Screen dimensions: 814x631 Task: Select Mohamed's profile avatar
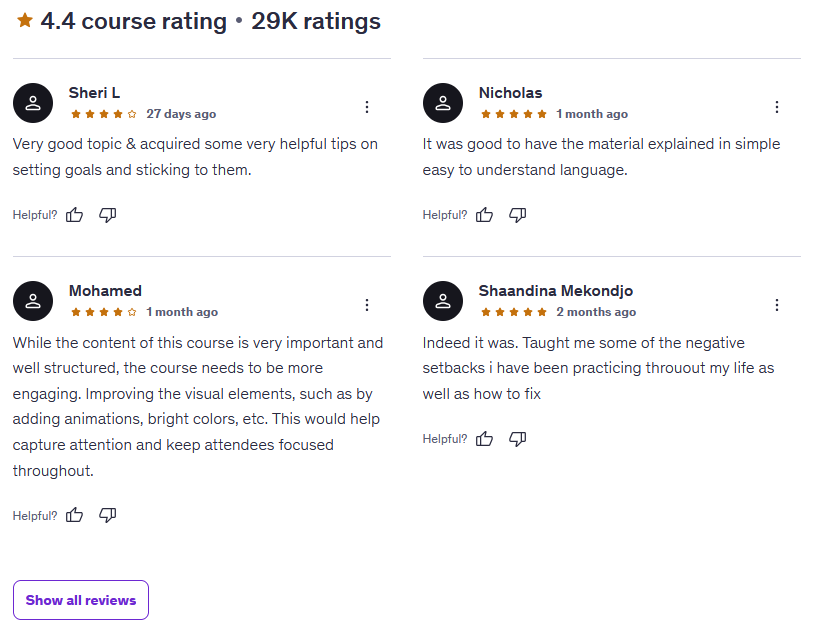pos(33,301)
